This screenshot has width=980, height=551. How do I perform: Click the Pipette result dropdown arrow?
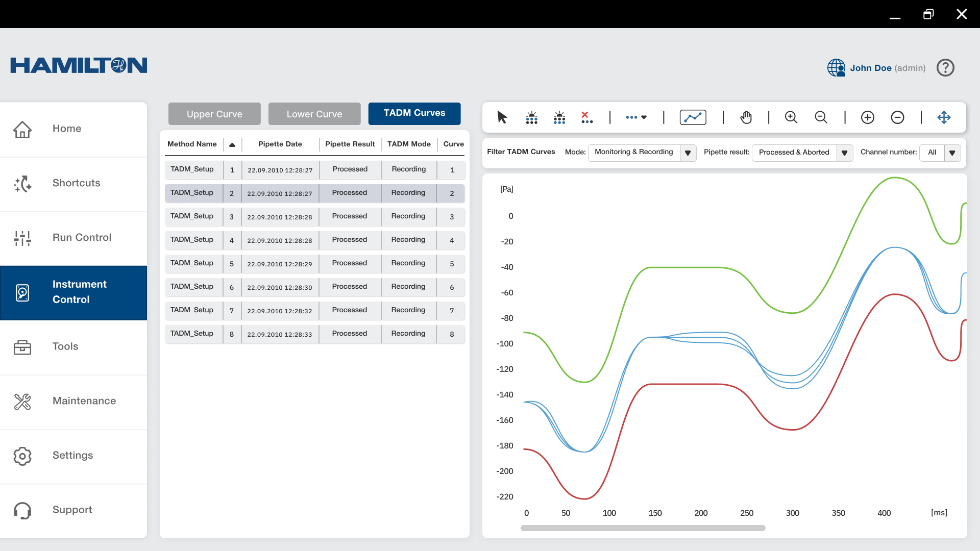point(845,153)
